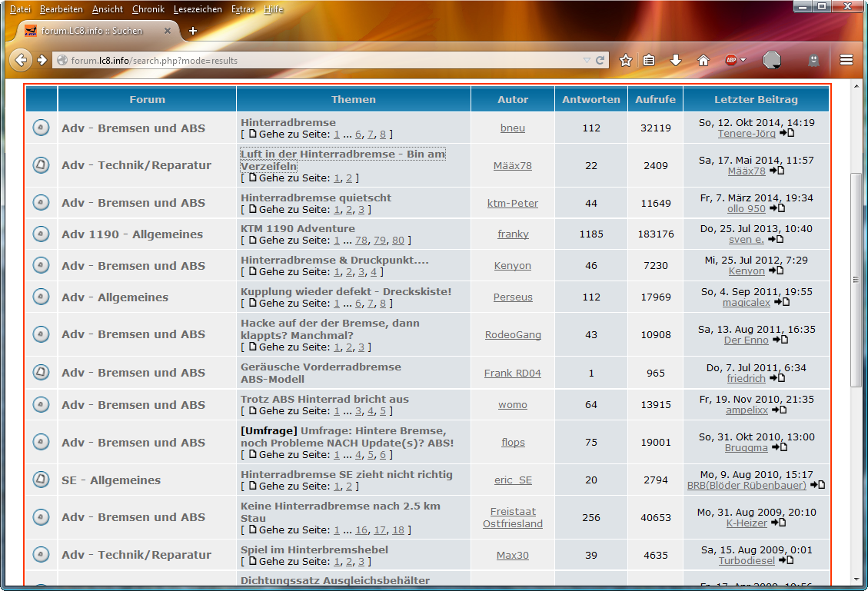This screenshot has height=591, width=868.
Task: Reload the page with the refresh icon
Action: click(600, 60)
